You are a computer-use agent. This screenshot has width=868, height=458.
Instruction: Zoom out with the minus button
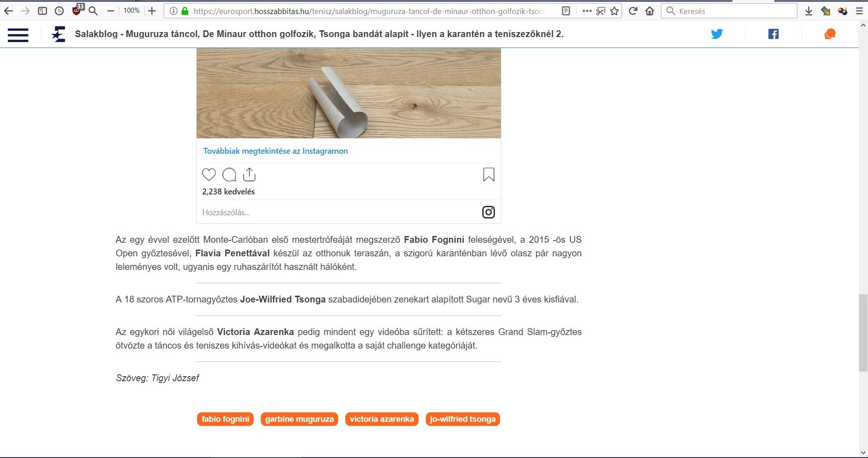click(x=111, y=11)
